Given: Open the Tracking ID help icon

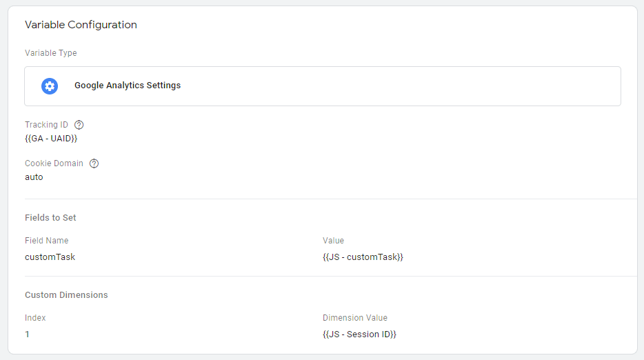Looking at the screenshot, I should 79,125.
